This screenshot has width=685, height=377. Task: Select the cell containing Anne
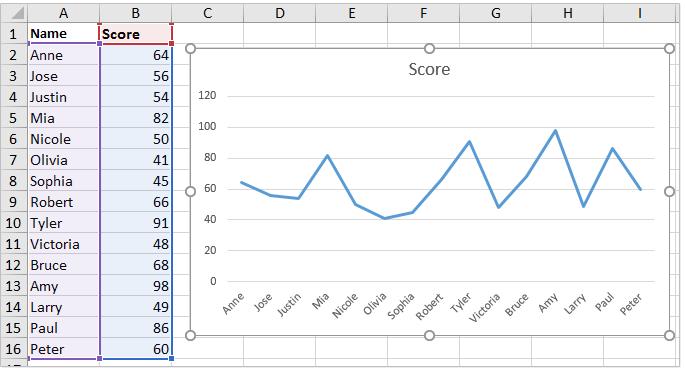click(64, 55)
